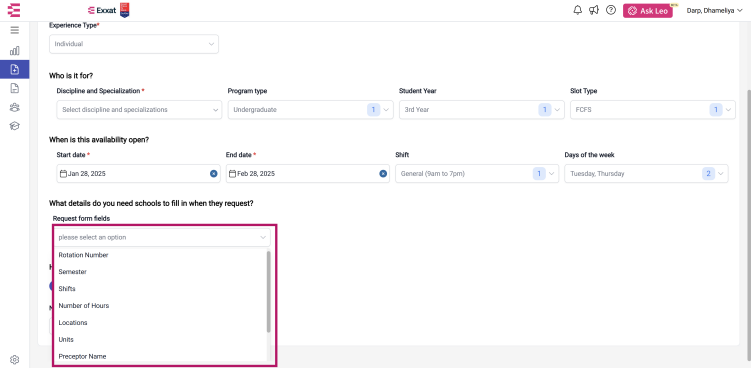Open the settings gear in sidebar
752x368 pixels.
pyautogui.click(x=14, y=359)
